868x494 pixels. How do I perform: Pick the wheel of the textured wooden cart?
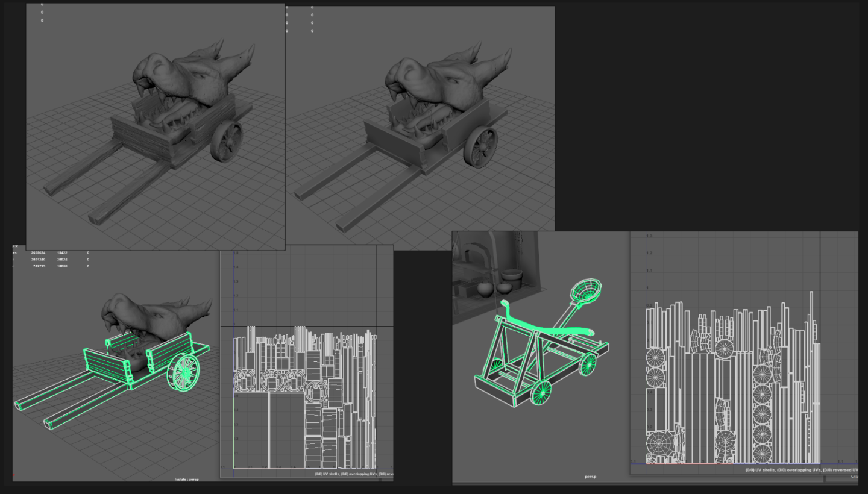point(227,142)
